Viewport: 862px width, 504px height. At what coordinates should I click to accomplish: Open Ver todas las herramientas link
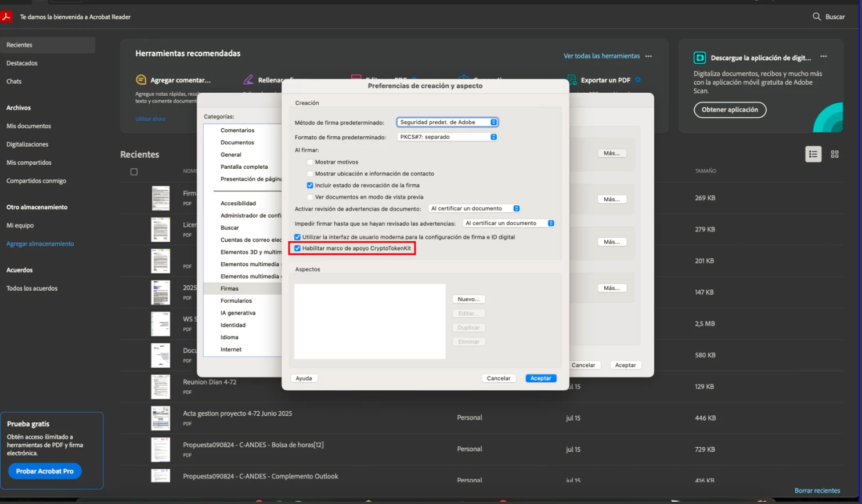601,56
